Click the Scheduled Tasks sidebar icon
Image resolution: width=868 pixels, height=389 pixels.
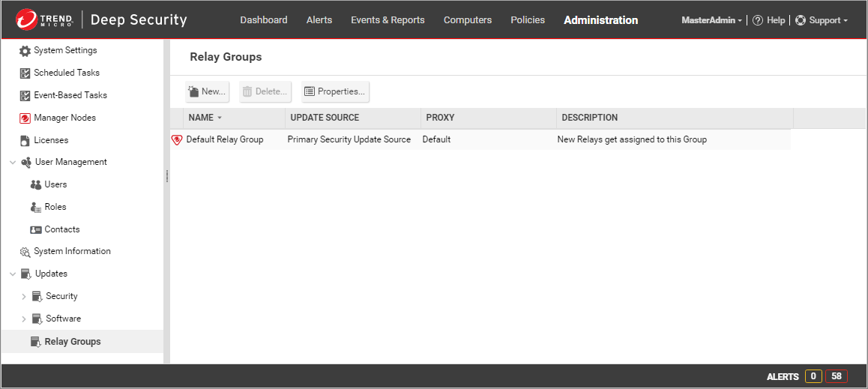pos(25,73)
